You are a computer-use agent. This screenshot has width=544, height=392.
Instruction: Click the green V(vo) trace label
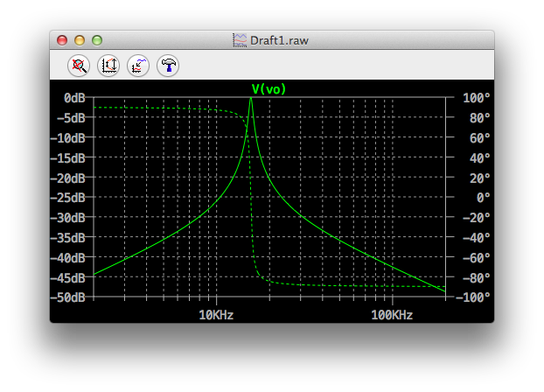(269, 88)
